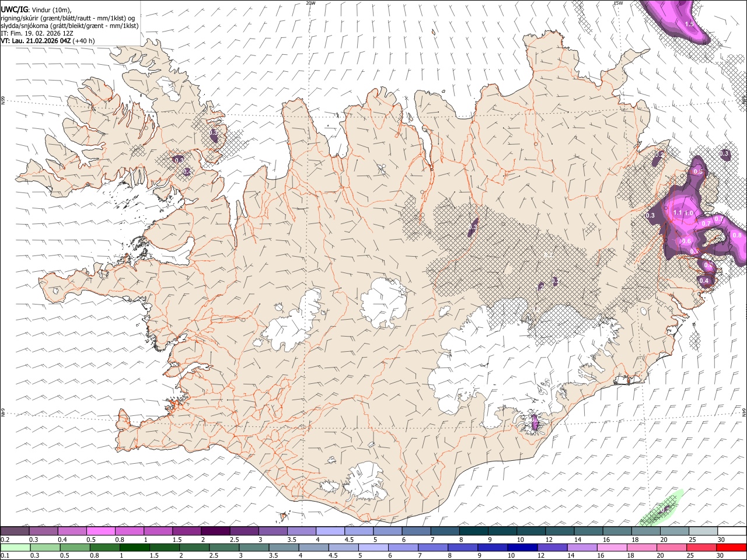
Task: Click the 1.5 snowfall value at top right
Action: (689, 24)
